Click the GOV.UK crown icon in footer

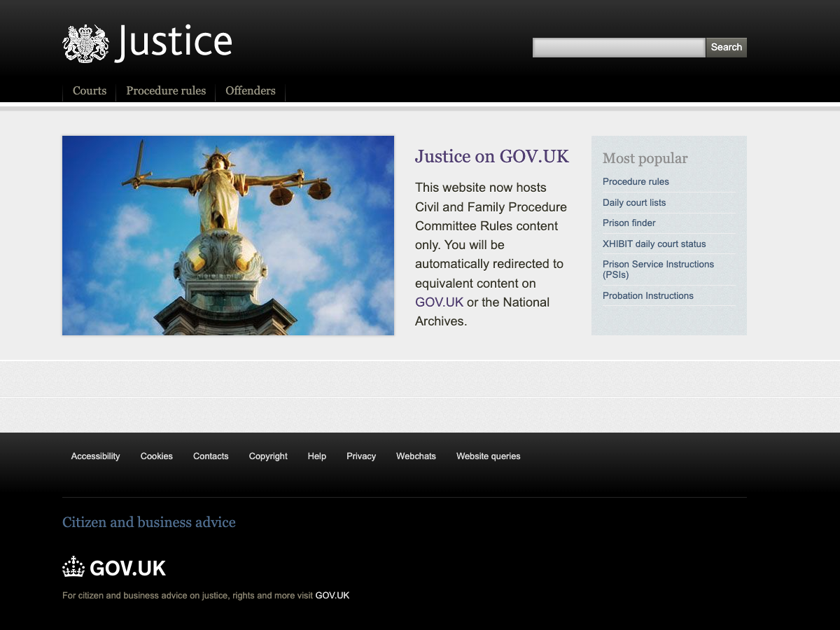click(x=72, y=567)
